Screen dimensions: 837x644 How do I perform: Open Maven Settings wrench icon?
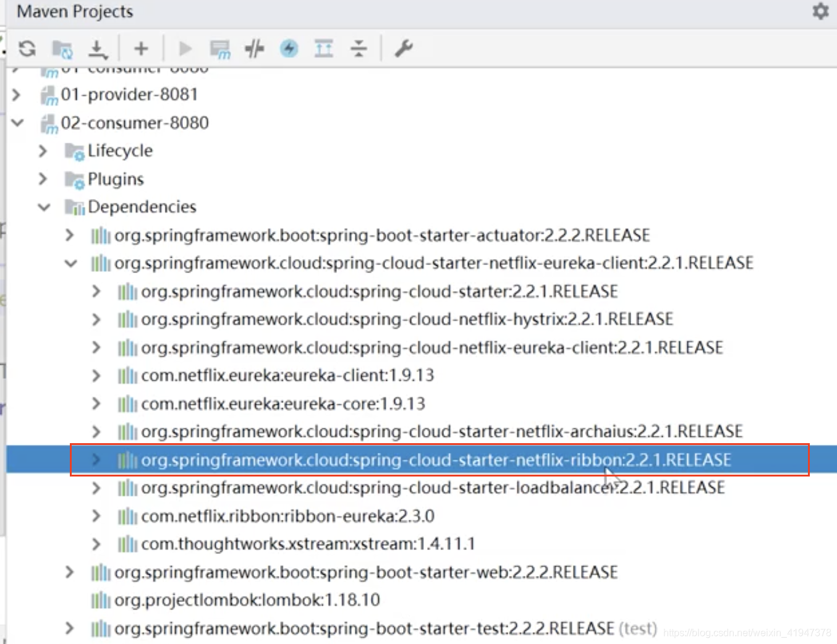click(x=404, y=48)
